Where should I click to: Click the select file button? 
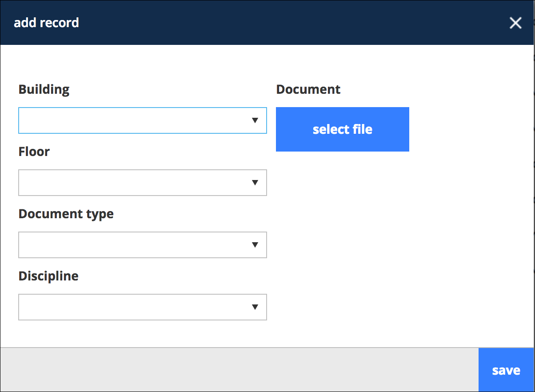pyautogui.click(x=343, y=129)
